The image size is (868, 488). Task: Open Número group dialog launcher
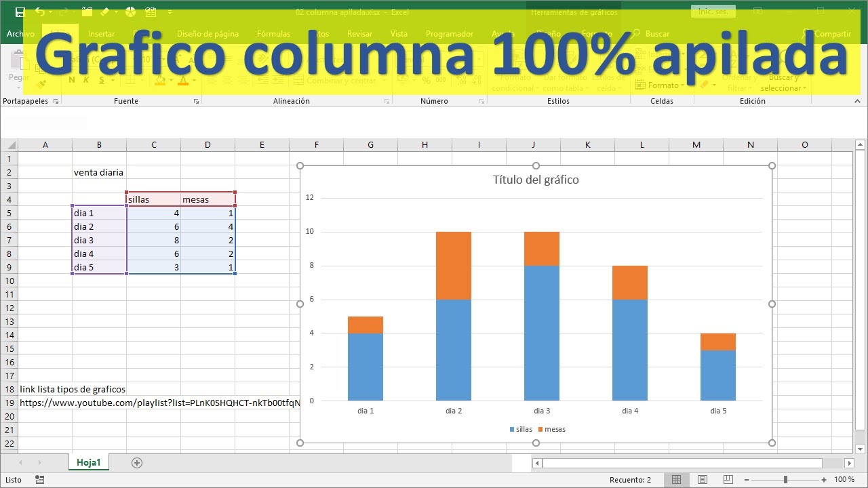coord(481,101)
